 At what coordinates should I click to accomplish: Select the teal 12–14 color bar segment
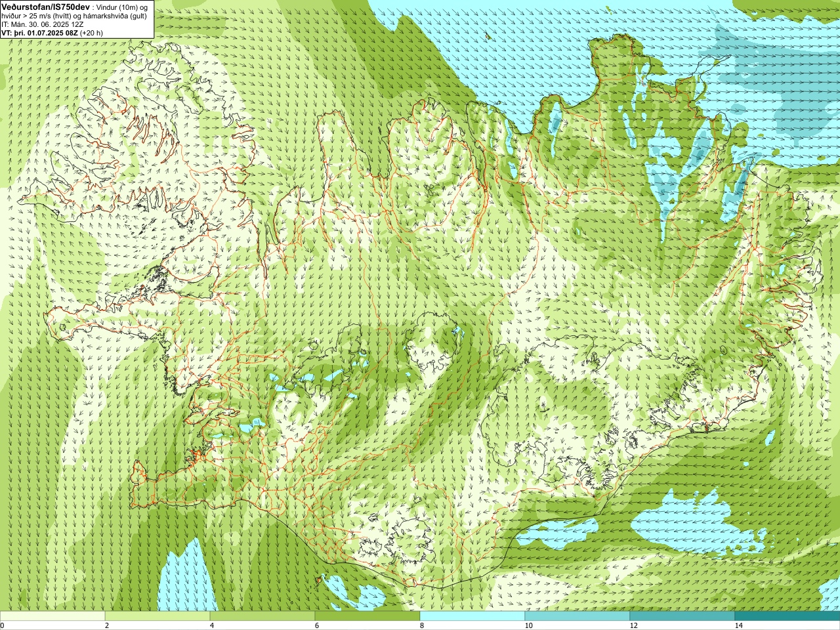pos(682,616)
